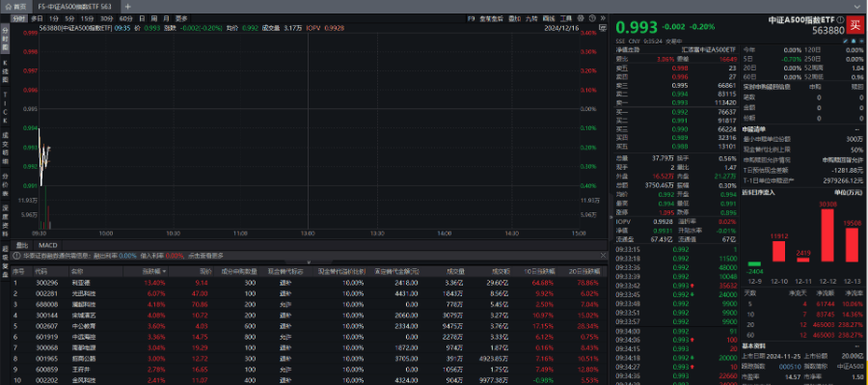Click the chart snapshot icon below toolbar

click(x=602, y=27)
